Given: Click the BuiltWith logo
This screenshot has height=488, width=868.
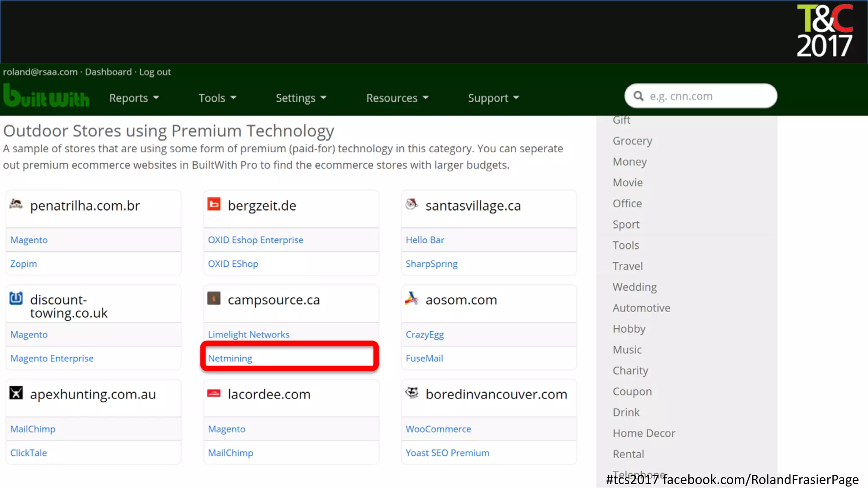Looking at the screenshot, I should [x=46, y=96].
